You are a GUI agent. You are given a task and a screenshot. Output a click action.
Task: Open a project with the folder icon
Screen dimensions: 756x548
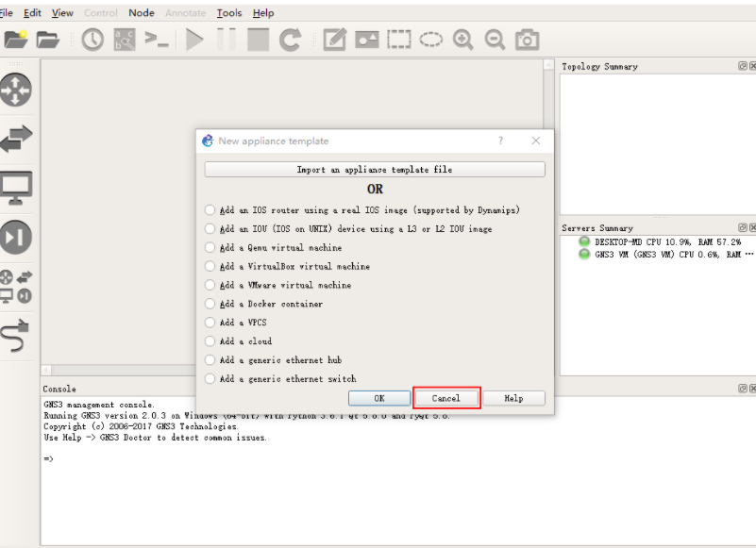click(x=49, y=40)
